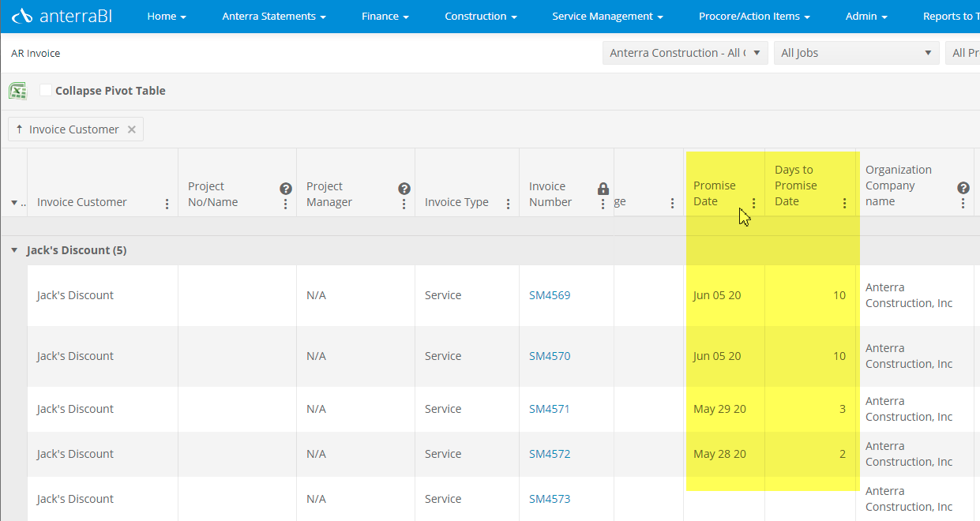Screen dimensions: 980x521
Task: Open the Anterra Construction company dropdown
Action: point(685,53)
